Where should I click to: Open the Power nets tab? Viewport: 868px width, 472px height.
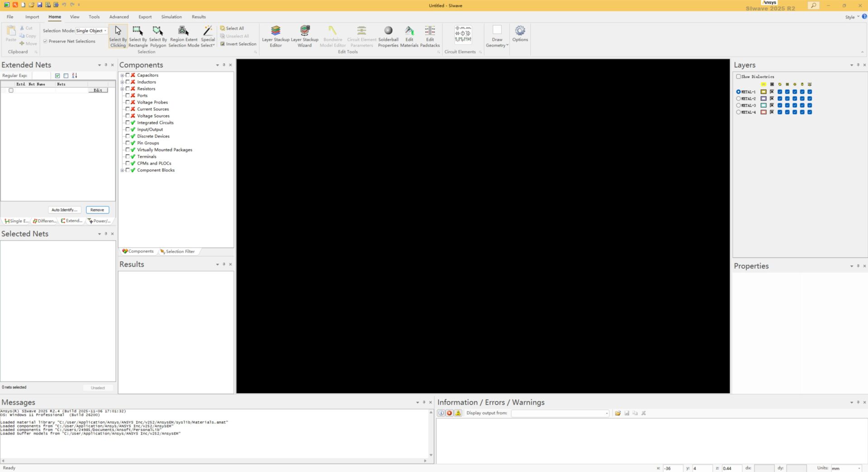pyautogui.click(x=99, y=221)
